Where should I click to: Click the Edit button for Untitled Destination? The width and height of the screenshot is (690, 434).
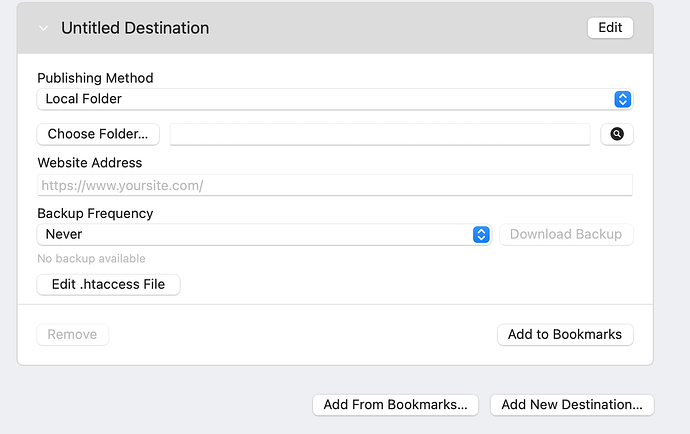tap(610, 28)
